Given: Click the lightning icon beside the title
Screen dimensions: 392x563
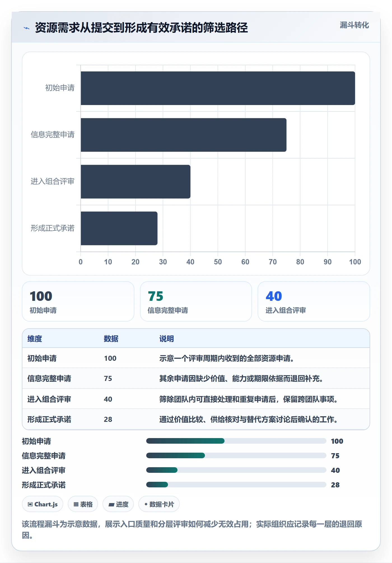Looking at the screenshot, I should click(27, 28).
